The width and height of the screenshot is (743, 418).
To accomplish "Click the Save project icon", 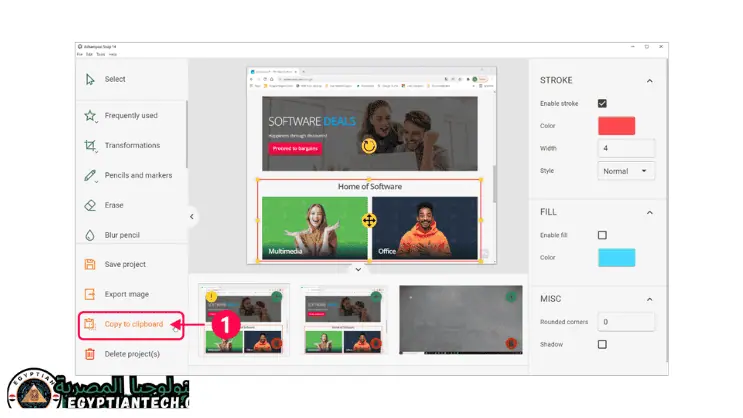I will tap(90, 264).
